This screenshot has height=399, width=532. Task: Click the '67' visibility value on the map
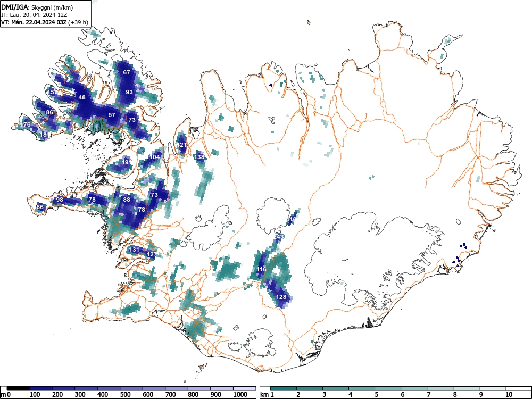coord(127,72)
